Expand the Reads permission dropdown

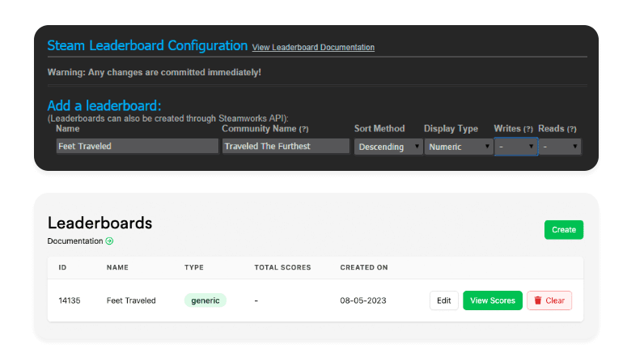coord(560,147)
